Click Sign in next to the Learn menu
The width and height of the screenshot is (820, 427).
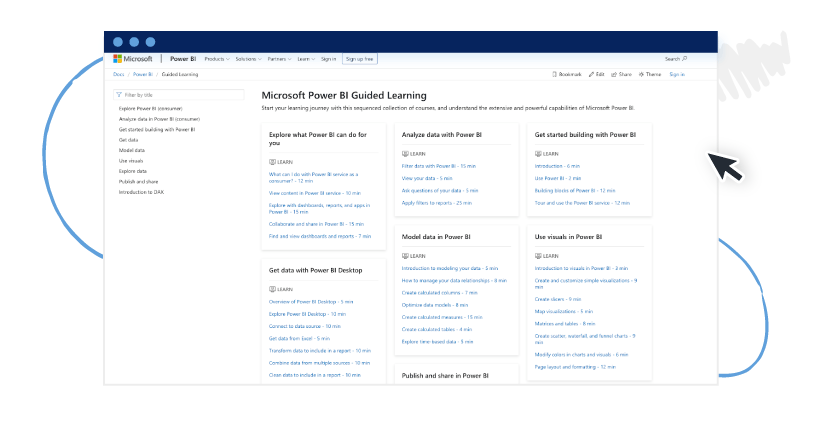coord(328,59)
